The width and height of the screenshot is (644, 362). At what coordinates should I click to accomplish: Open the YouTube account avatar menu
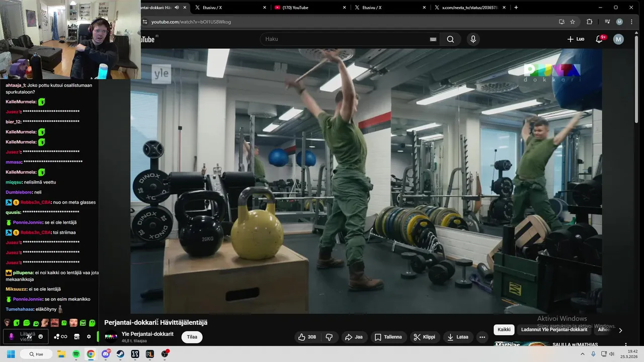(x=618, y=39)
